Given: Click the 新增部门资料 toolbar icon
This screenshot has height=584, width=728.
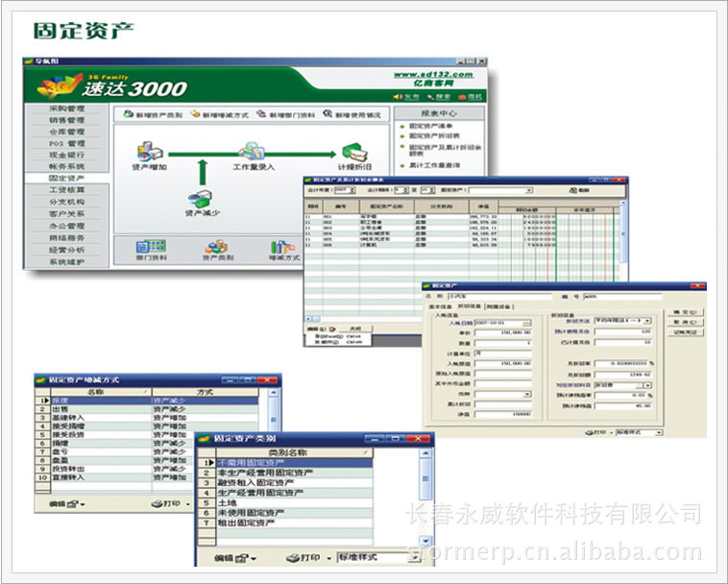Looking at the screenshot, I should click(262, 113).
